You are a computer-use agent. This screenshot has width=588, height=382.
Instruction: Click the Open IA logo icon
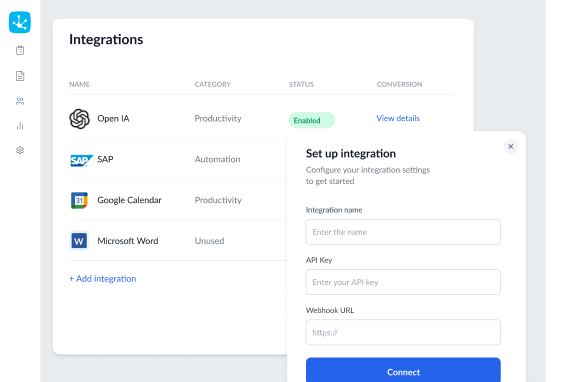[x=80, y=119]
